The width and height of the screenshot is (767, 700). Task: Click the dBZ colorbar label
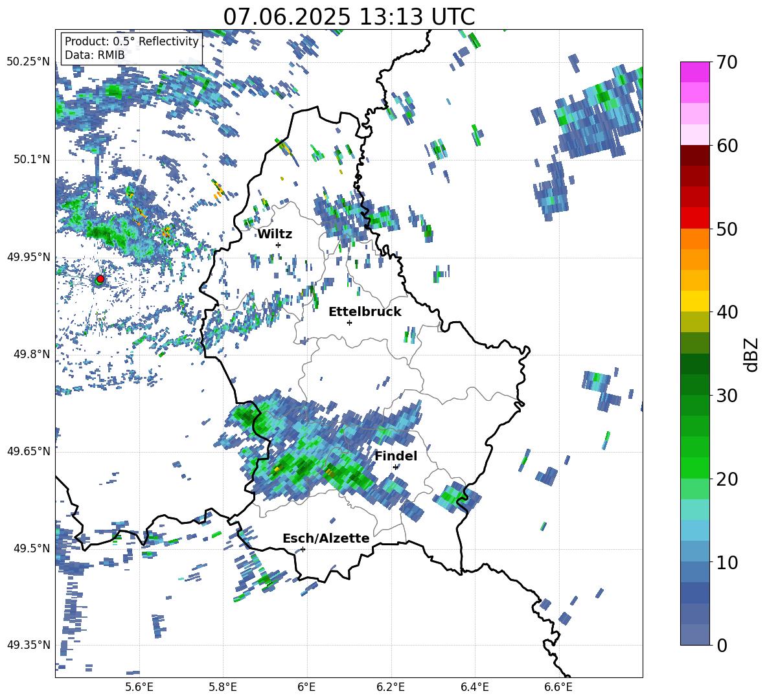tap(751, 354)
